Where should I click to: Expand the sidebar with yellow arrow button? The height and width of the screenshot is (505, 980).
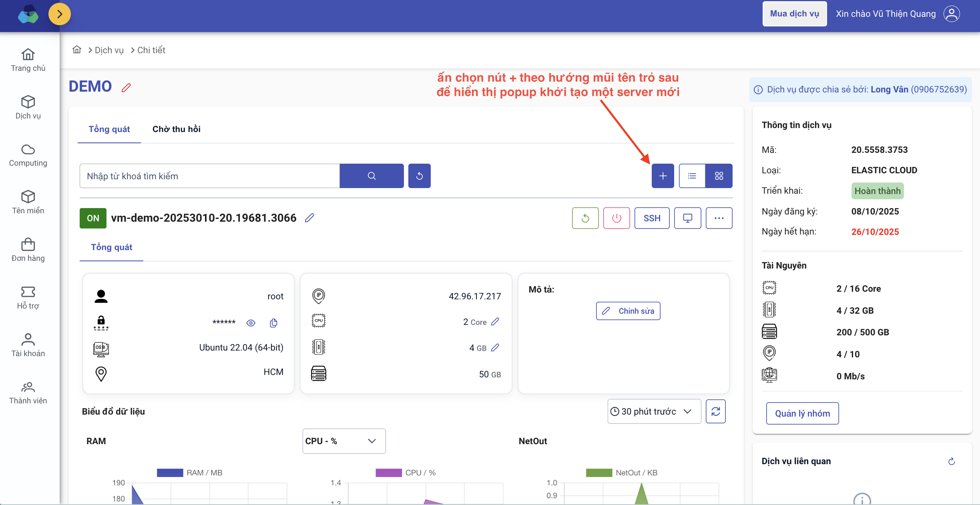(60, 14)
